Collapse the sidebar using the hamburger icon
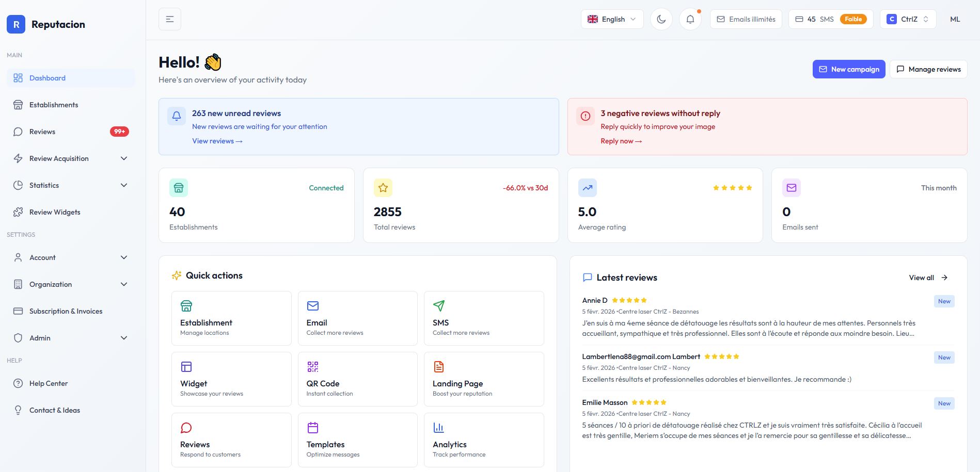The width and height of the screenshot is (980, 472). (x=170, y=19)
